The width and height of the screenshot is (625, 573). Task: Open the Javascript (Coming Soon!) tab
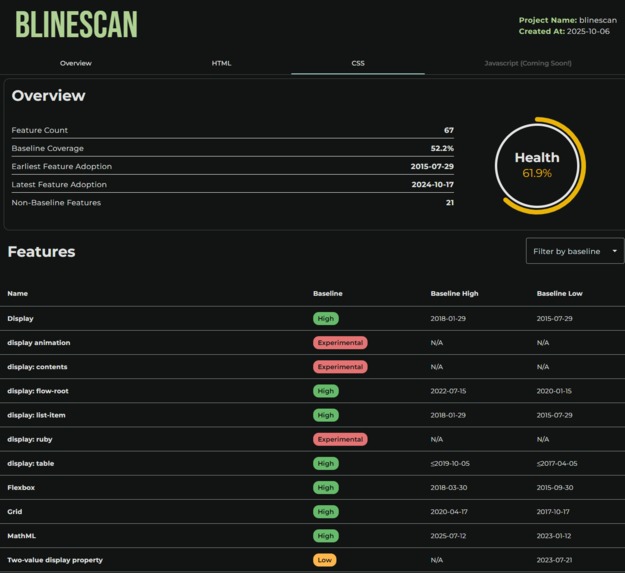pyautogui.click(x=528, y=63)
